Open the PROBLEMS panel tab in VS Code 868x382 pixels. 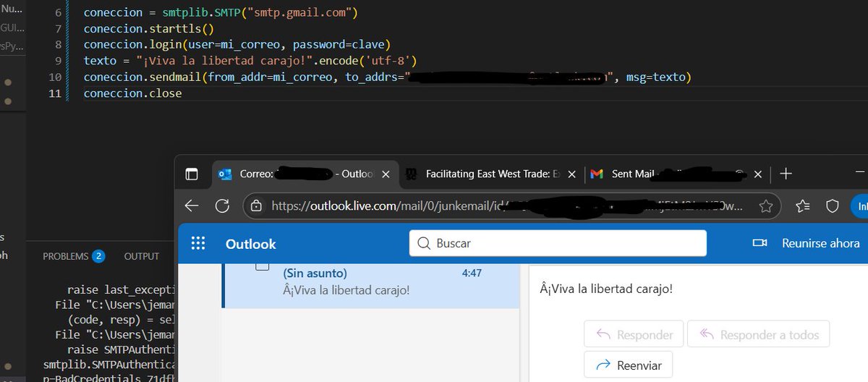coord(65,256)
